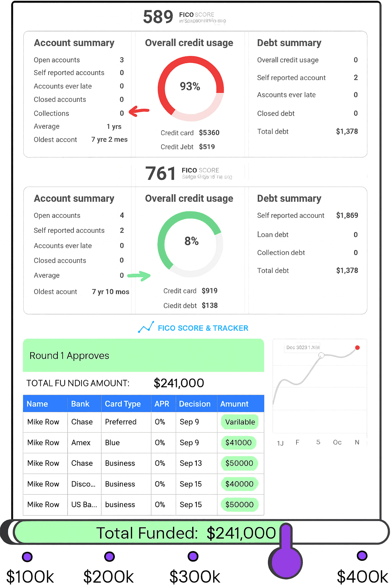The height and width of the screenshot is (588, 392).
Task: Click the Oc label on the chart axis
Action: tap(337, 442)
